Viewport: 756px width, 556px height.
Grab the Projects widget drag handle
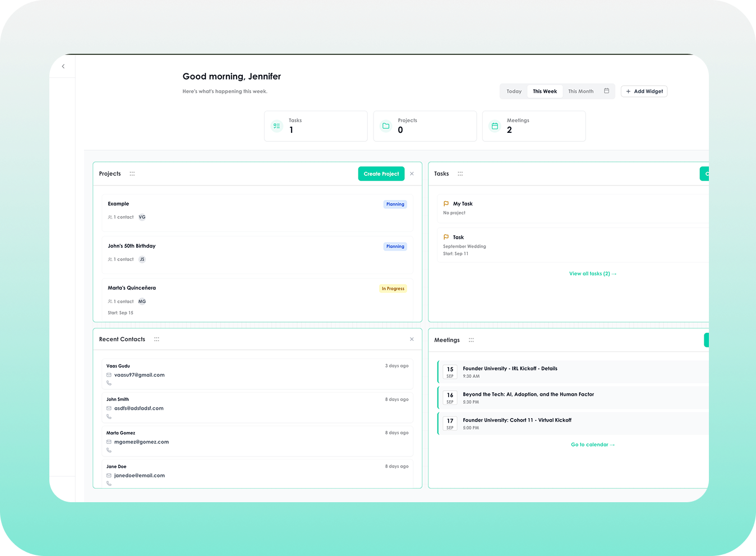pyautogui.click(x=132, y=174)
